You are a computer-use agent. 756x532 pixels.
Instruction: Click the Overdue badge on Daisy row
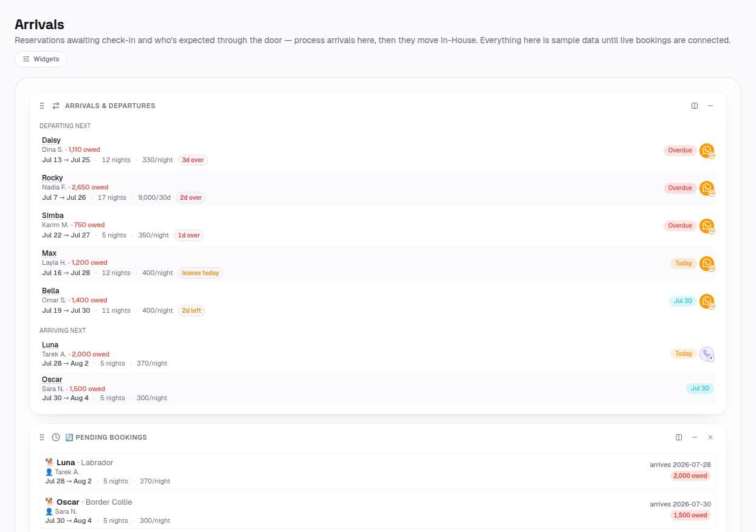click(680, 151)
